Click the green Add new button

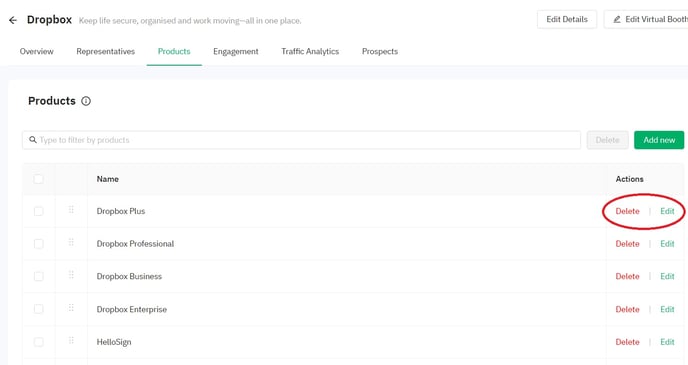pos(659,140)
